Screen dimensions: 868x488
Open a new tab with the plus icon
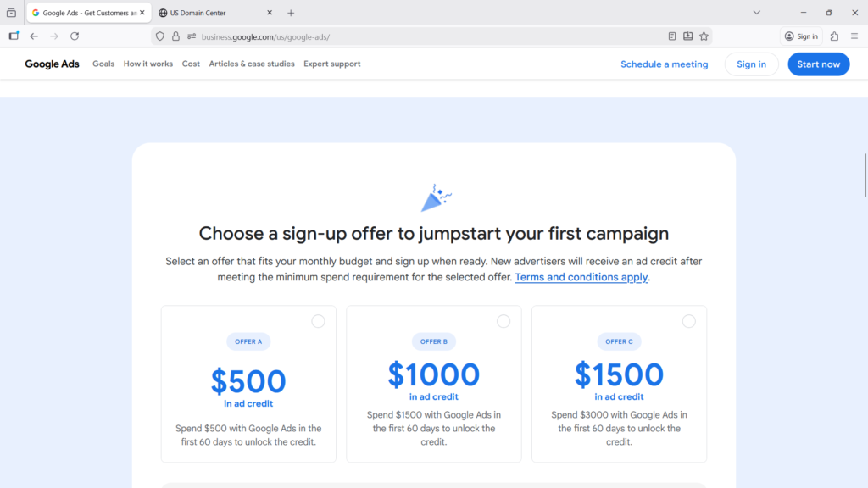point(291,13)
